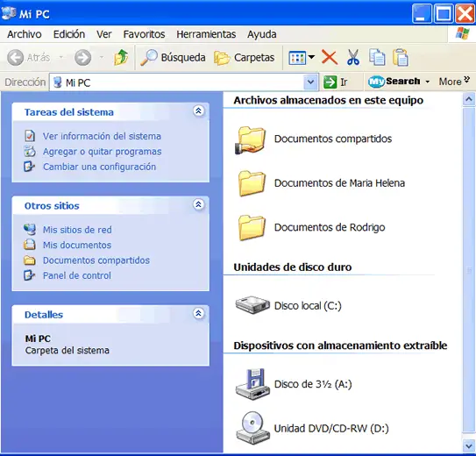
Task: Click the green Ir go button
Action: click(335, 82)
